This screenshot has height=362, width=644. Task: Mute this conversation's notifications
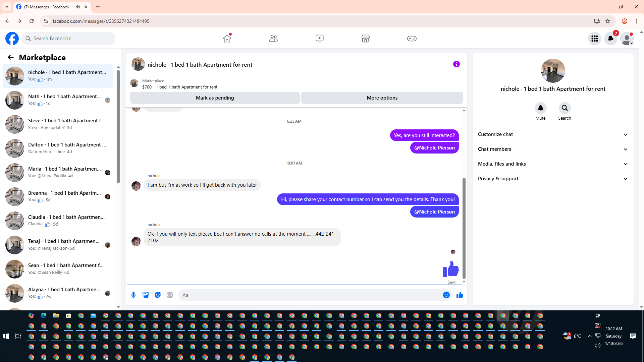(x=540, y=108)
